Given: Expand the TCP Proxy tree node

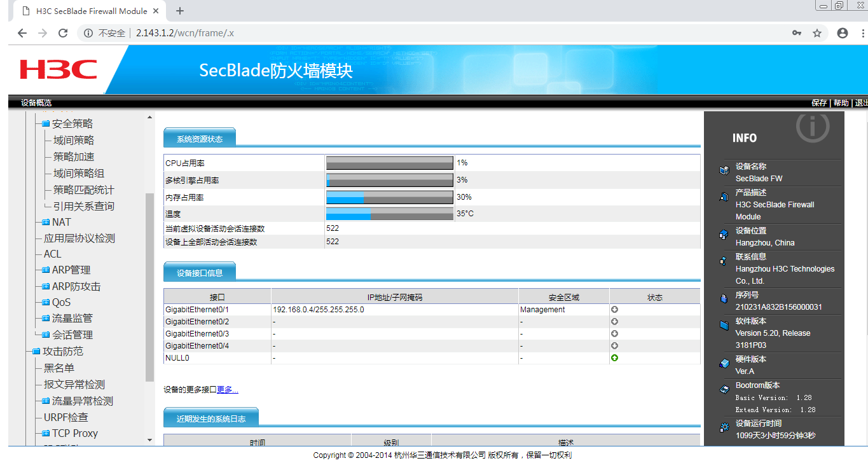Looking at the screenshot, I should [46, 434].
